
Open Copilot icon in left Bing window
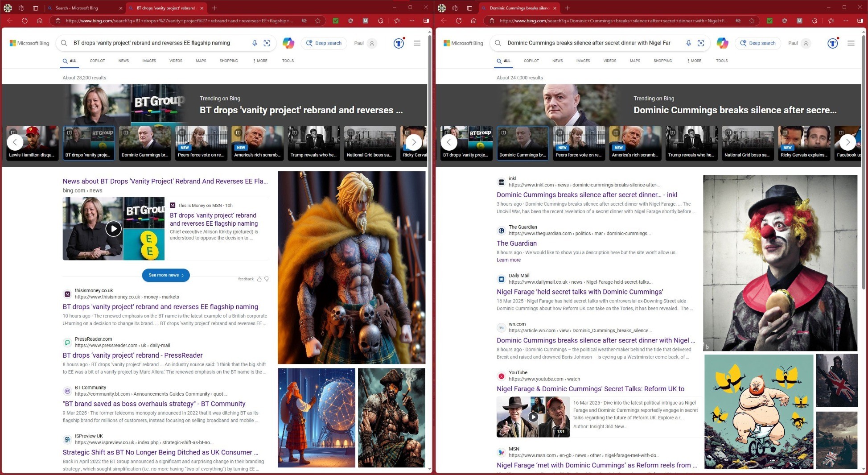(x=288, y=43)
